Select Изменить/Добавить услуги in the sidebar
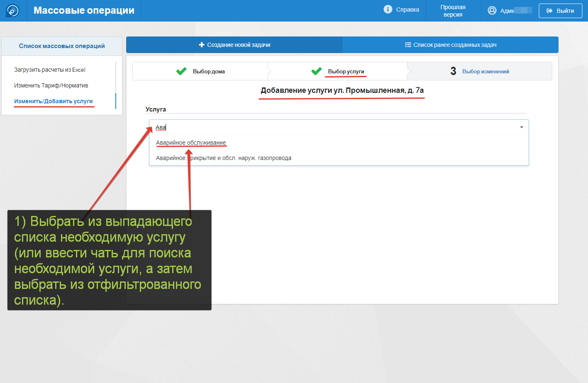This screenshot has width=588, height=383. 54,101
